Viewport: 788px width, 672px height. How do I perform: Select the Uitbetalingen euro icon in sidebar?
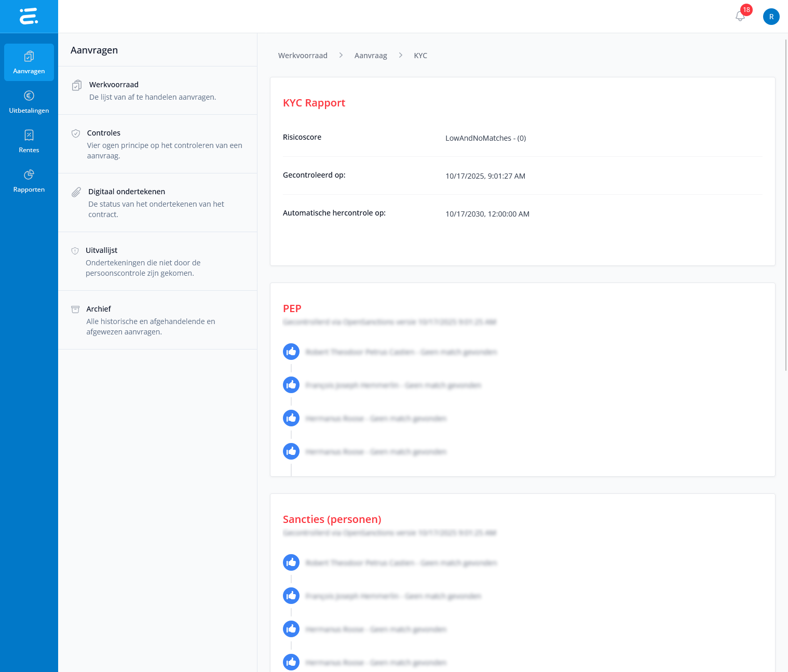29,96
